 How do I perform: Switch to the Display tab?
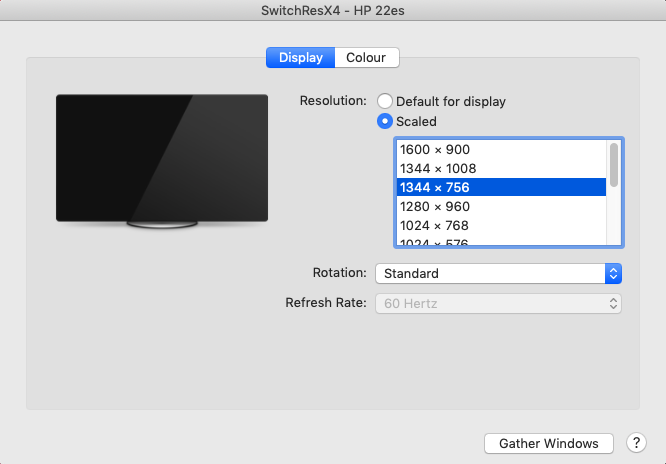pos(301,57)
